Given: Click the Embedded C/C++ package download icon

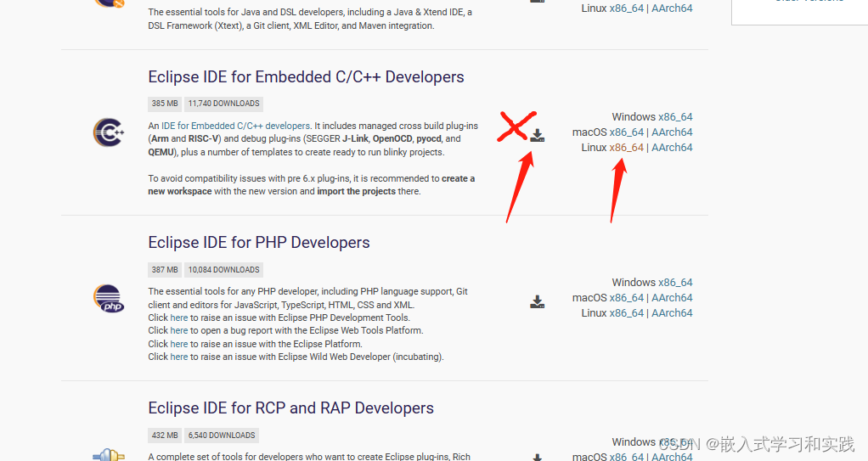Looking at the screenshot, I should pyautogui.click(x=537, y=136).
